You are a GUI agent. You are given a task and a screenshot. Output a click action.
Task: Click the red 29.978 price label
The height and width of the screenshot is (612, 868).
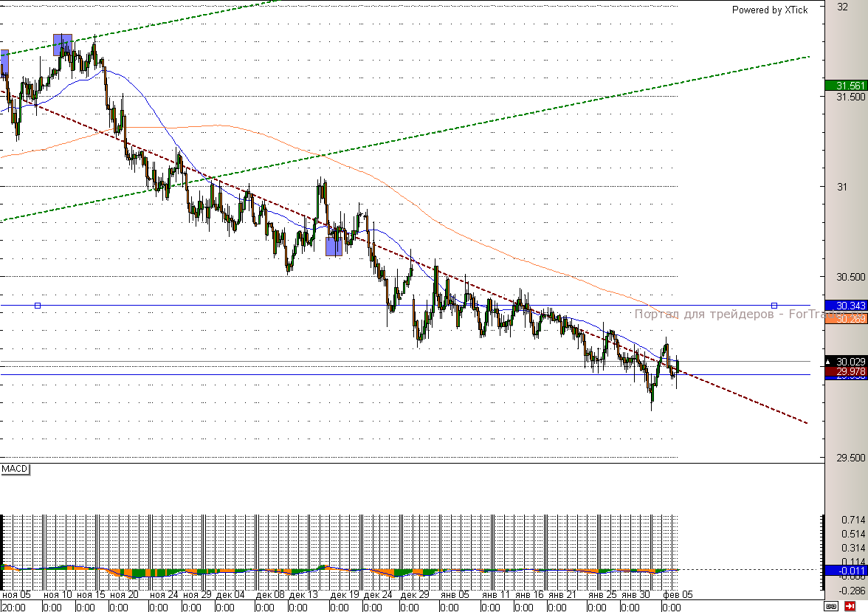point(846,371)
